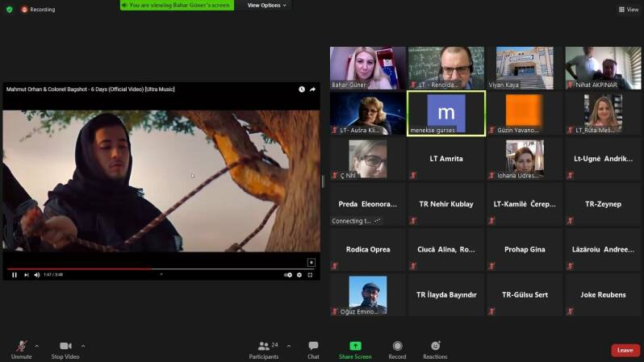644x362 pixels.
Task: Select Iohana Udres participant tile
Action: pos(525,159)
